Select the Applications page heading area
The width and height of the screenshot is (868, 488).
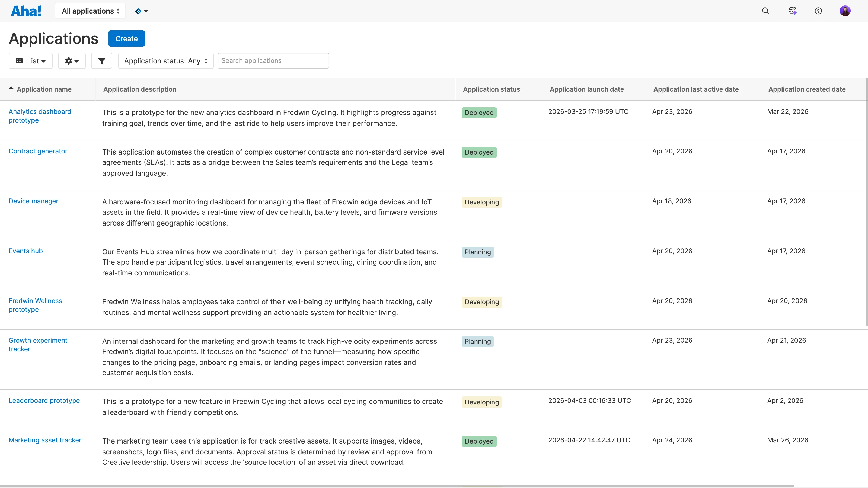(x=53, y=38)
